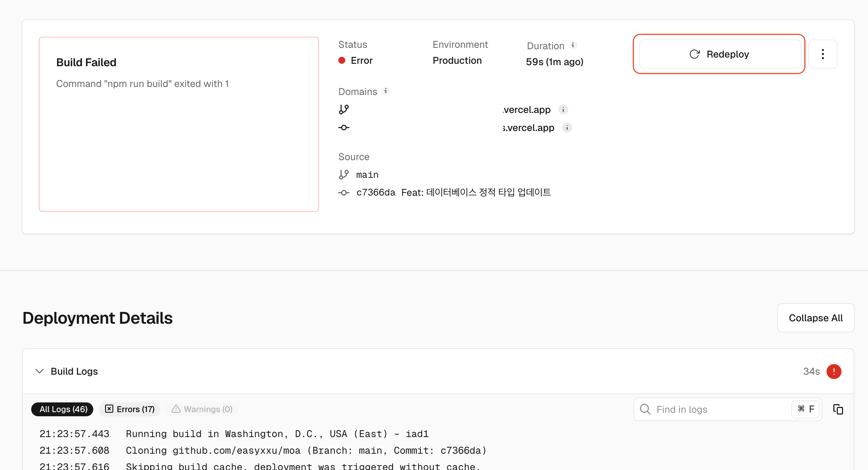The width and height of the screenshot is (868, 470).
Task: Open the three-dot deployment options menu
Action: 823,54
